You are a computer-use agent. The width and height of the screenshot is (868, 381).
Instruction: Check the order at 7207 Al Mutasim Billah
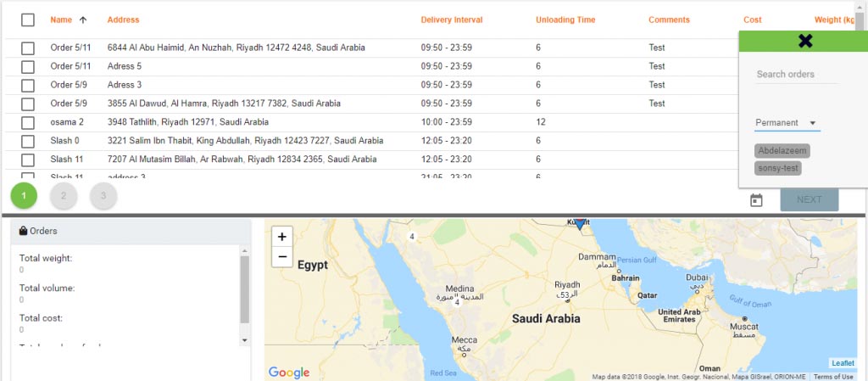[28, 160]
